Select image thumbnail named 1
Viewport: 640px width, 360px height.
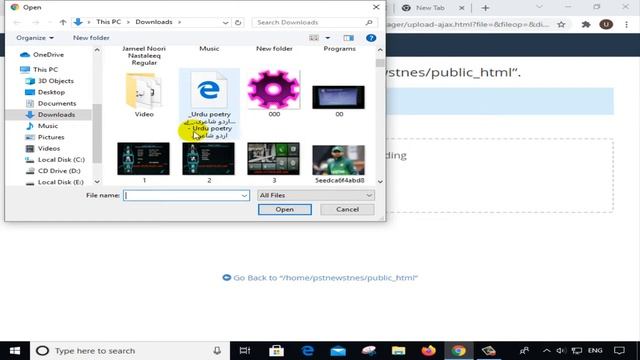pyautogui.click(x=144, y=162)
